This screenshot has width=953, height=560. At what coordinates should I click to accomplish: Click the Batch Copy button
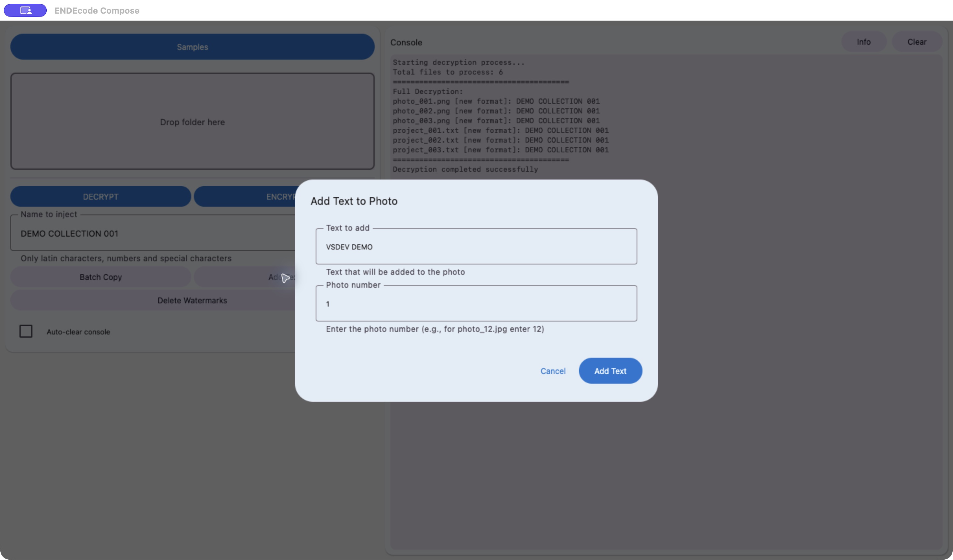100,277
